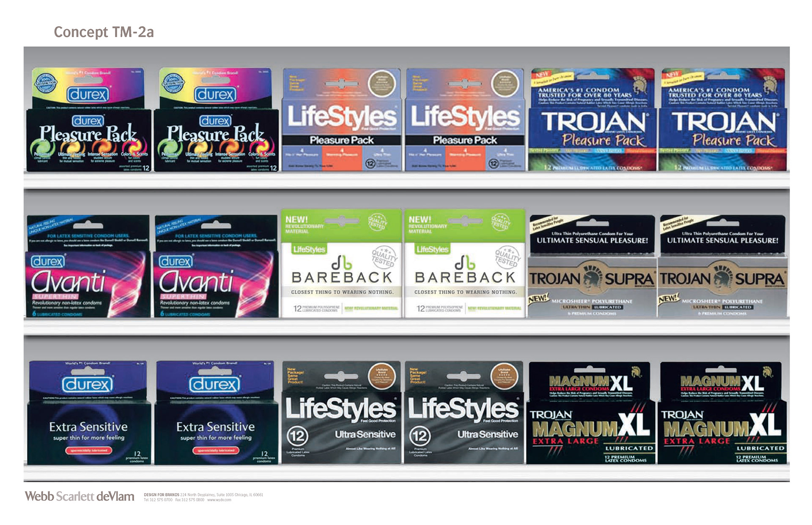Click the red lubricated pill label on left Extra Sensitive

[x=88, y=450]
